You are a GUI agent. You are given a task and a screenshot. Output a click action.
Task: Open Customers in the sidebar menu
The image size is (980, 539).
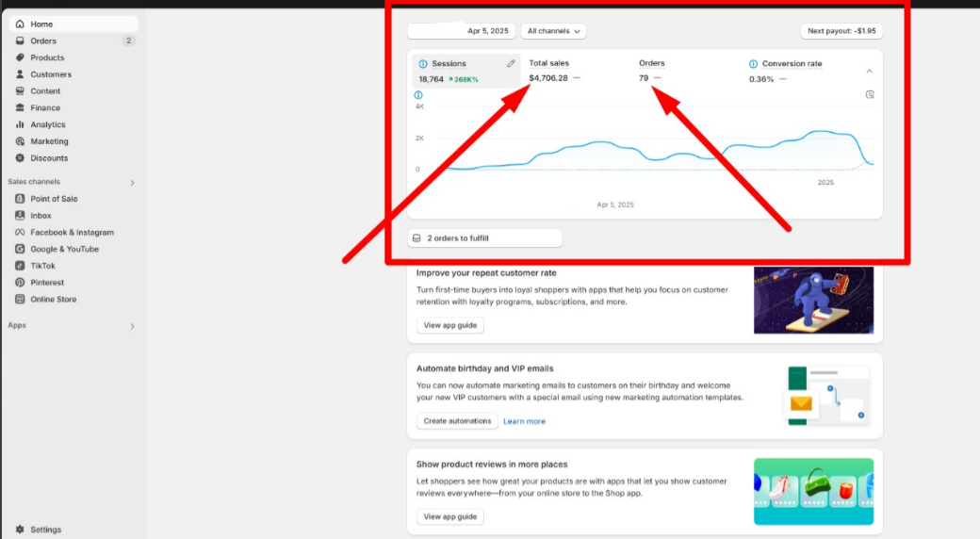(x=50, y=74)
